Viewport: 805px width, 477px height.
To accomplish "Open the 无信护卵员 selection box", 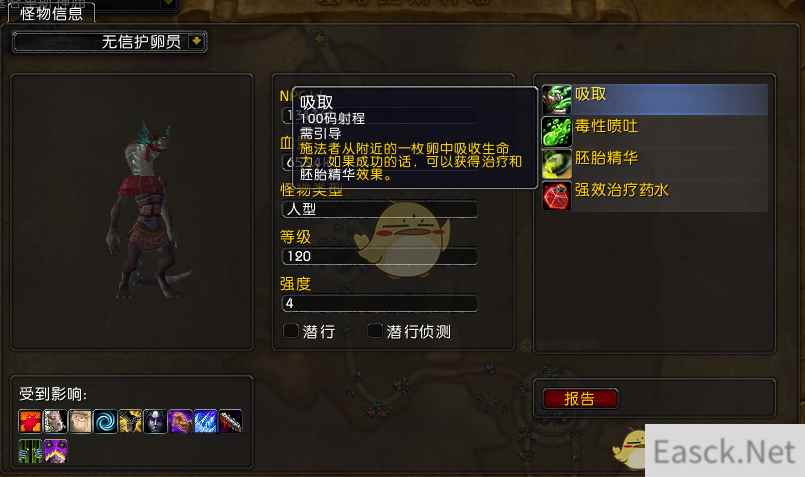I will (109, 42).
